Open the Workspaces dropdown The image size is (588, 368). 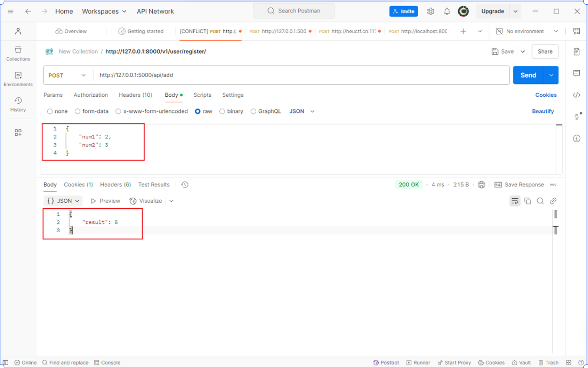tap(104, 11)
